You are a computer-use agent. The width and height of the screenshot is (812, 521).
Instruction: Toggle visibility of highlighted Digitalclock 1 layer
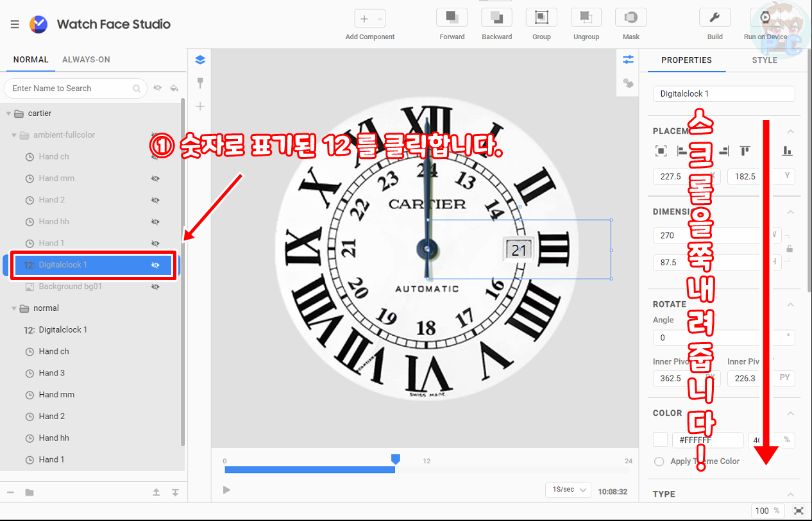tap(155, 265)
